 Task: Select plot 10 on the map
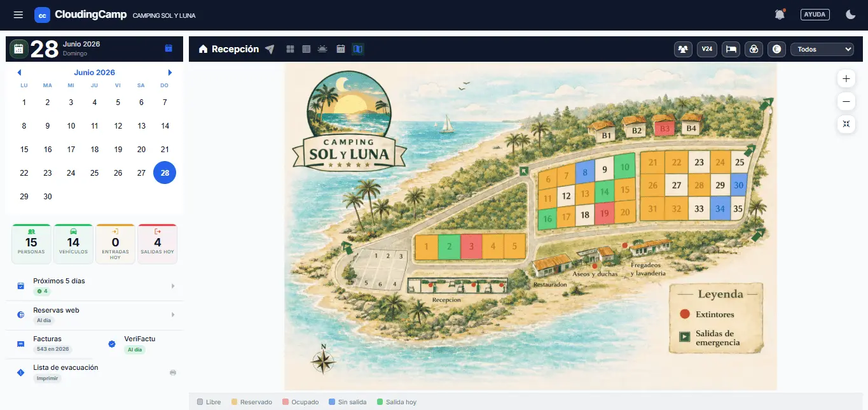[x=625, y=167]
